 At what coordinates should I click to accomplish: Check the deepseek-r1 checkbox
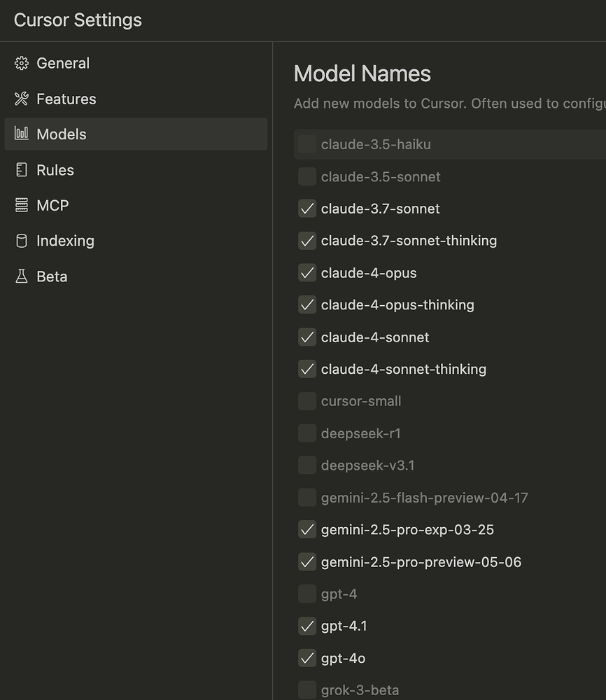[x=307, y=433]
